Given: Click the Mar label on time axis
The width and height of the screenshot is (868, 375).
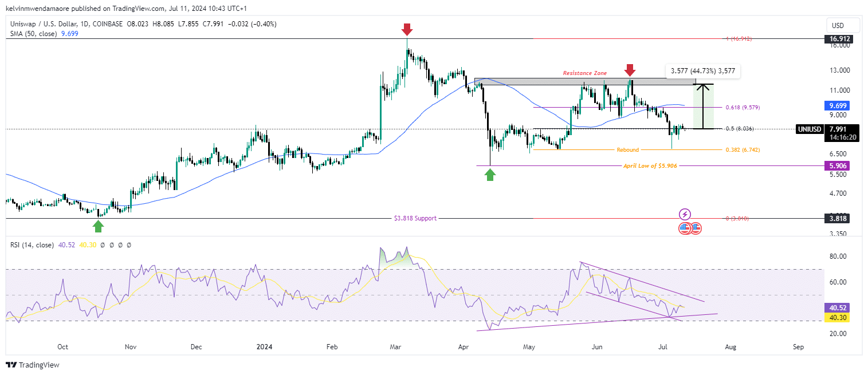Looking at the screenshot, I should [396, 347].
